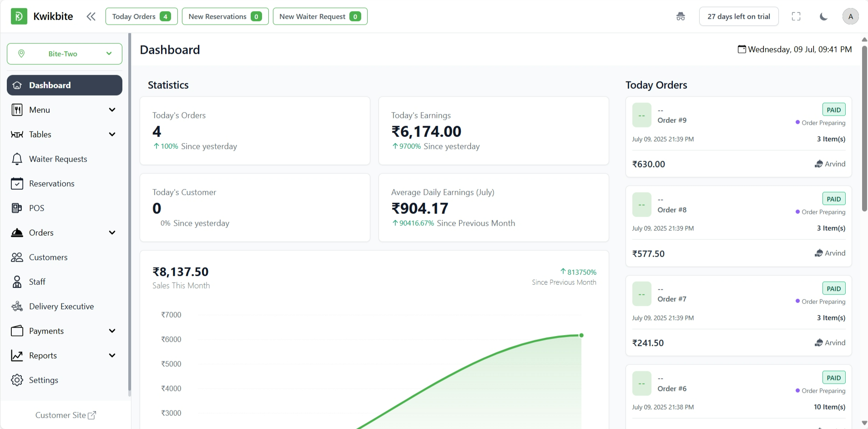
Task: Click the New Waiter Request button
Action: tap(320, 16)
